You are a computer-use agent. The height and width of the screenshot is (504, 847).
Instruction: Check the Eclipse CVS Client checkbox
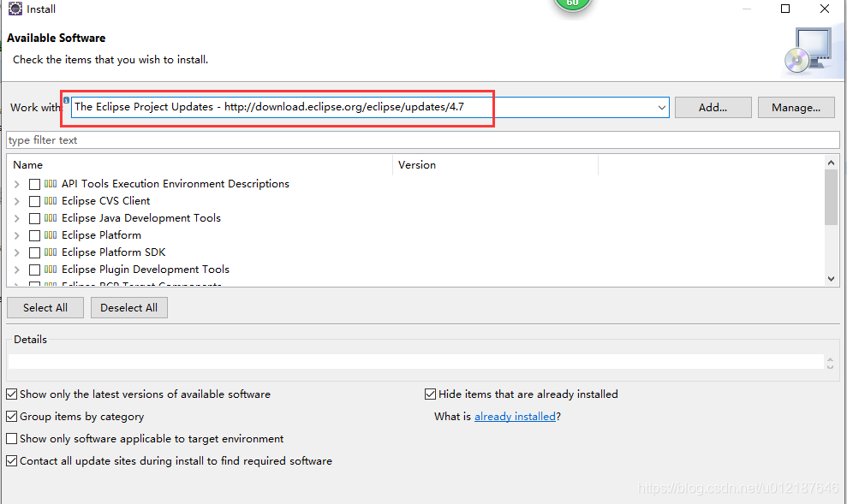(x=34, y=201)
